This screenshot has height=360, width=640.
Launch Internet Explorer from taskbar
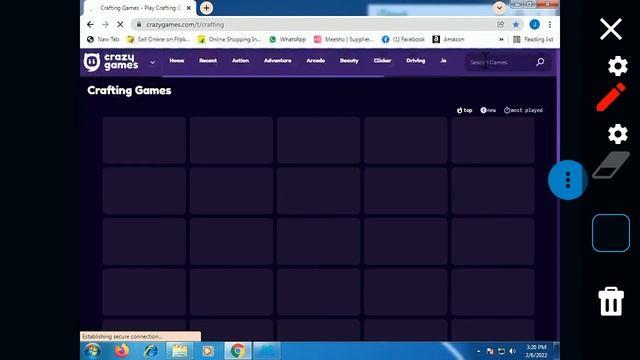tap(151, 351)
